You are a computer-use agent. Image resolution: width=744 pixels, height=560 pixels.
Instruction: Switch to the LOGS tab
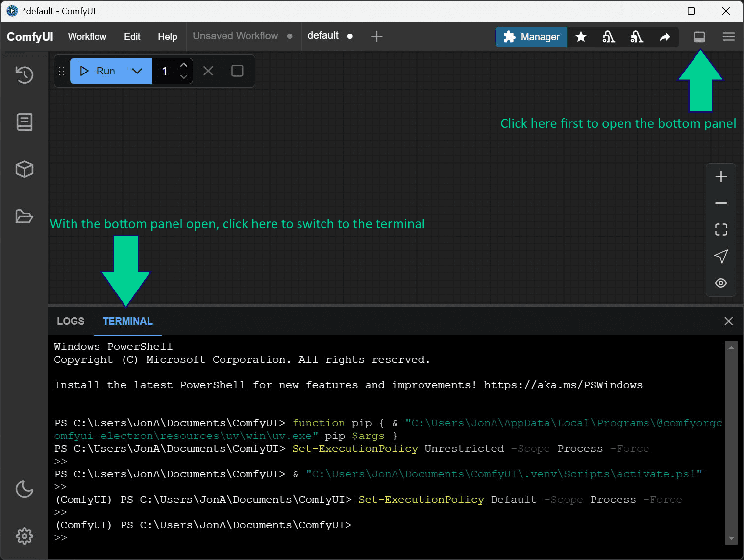(x=70, y=321)
